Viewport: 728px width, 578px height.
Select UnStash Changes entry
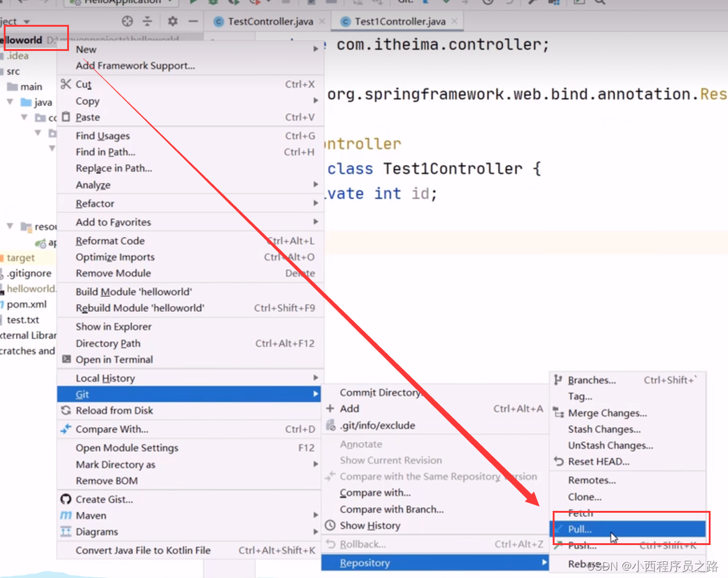pyautogui.click(x=628, y=445)
